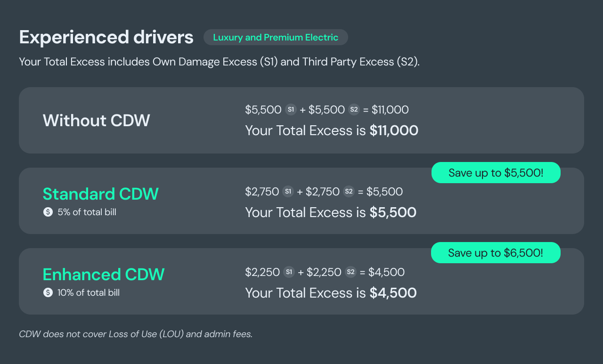Choose the Standard CDW heading
Screen dimensions: 603x364
101,194
